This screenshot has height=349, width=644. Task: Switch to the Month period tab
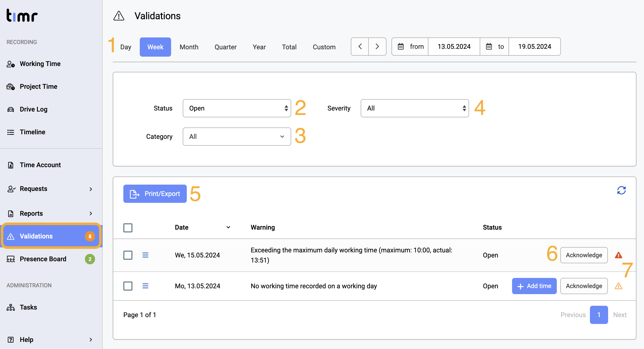(189, 47)
